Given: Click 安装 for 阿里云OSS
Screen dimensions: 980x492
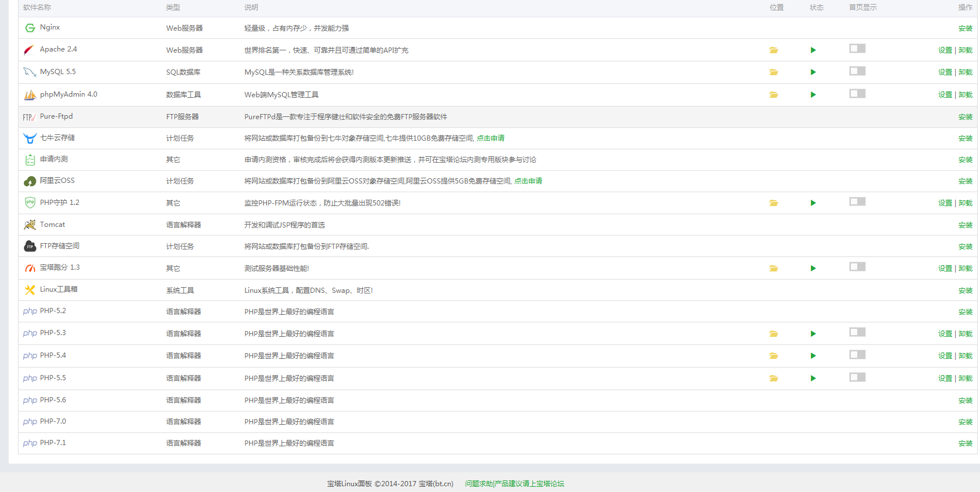Looking at the screenshot, I should (x=966, y=181).
